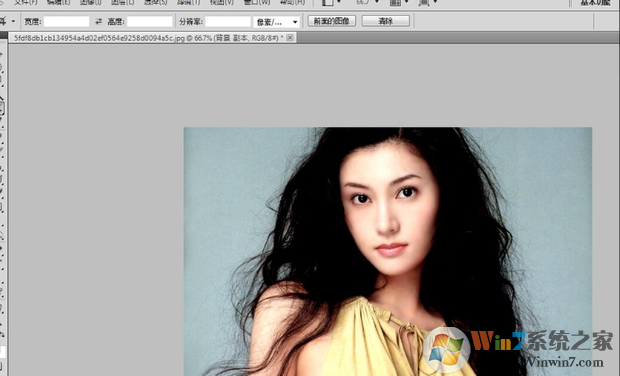The width and height of the screenshot is (620, 376).
Task: Open the 滤镜(T) menu
Action: [x=188, y=2]
